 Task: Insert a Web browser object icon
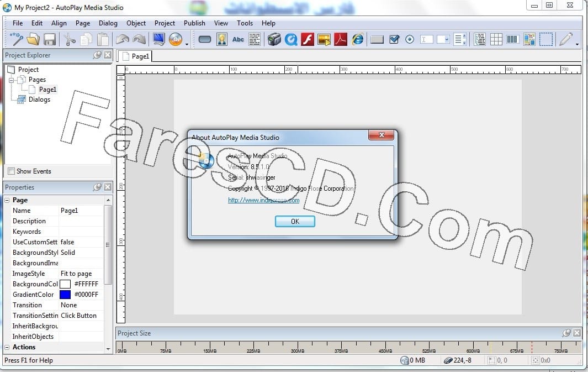[x=358, y=39]
